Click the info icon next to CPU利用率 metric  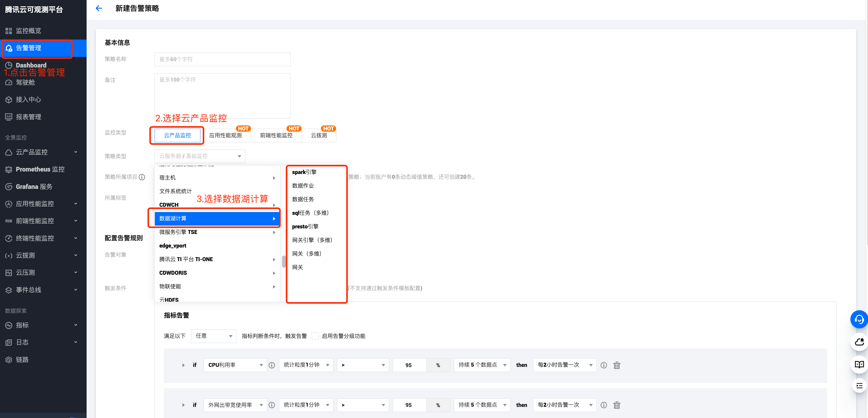[x=272, y=365]
